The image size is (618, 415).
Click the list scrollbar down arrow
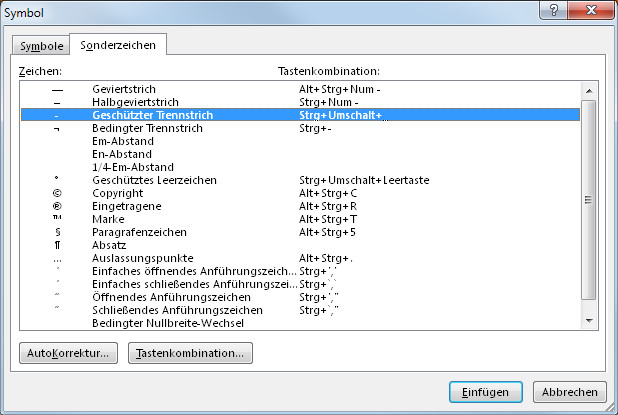(x=589, y=321)
